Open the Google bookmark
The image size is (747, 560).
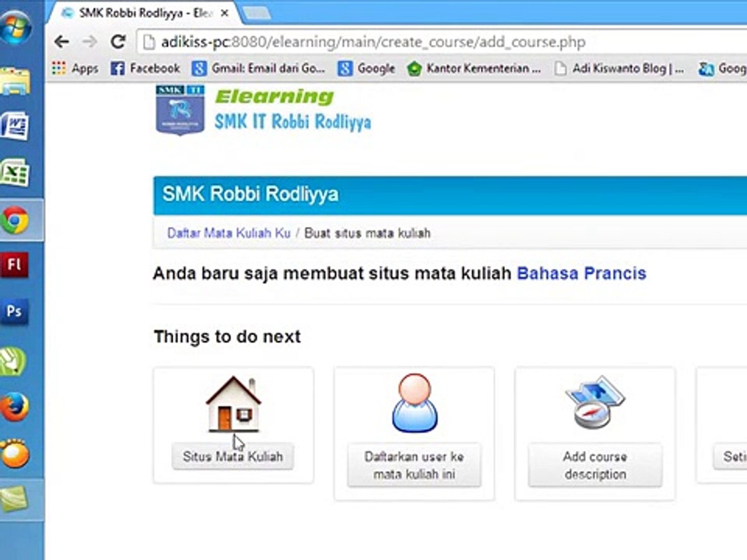[x=366, y=68]
